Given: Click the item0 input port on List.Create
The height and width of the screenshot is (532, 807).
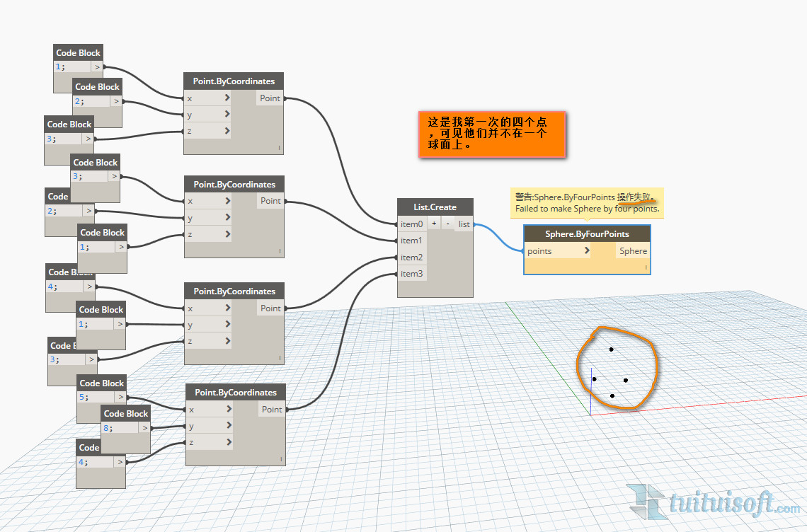Looking at the screenshot, I should 411,224.
